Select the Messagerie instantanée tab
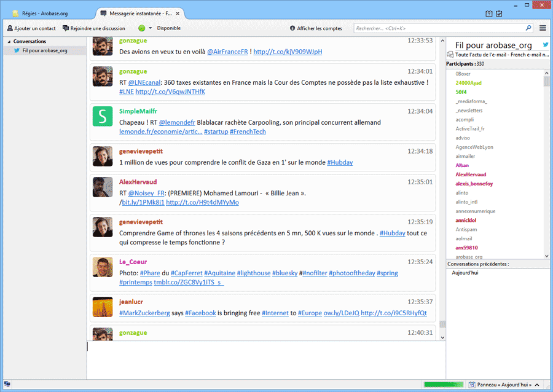The width and height of the screenshot is (553, 392). tap(140, 14)
